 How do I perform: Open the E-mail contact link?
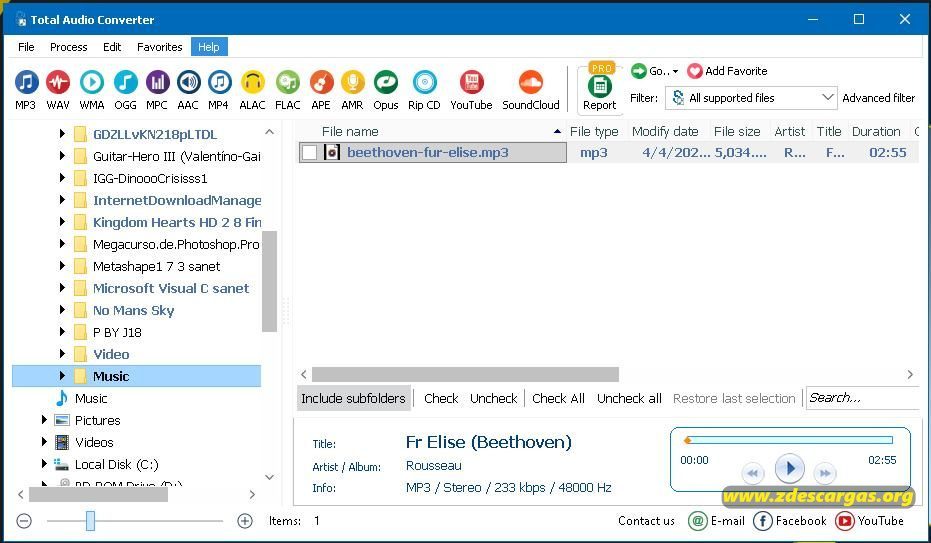pos(716,521)
